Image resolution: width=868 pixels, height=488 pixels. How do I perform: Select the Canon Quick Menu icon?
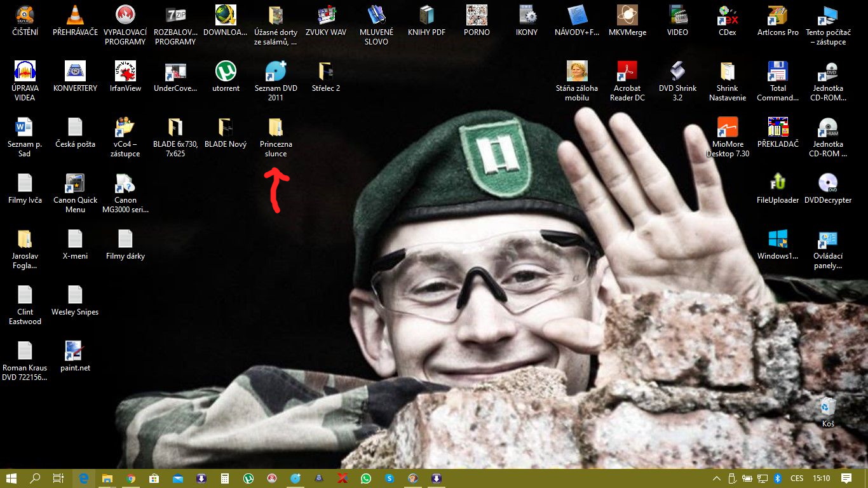[x=75, y=193]
